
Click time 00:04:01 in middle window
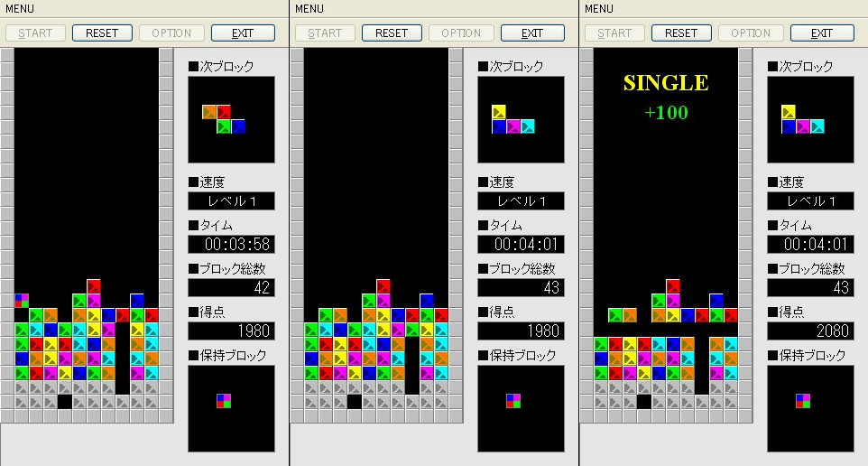(x=521, y=245)
